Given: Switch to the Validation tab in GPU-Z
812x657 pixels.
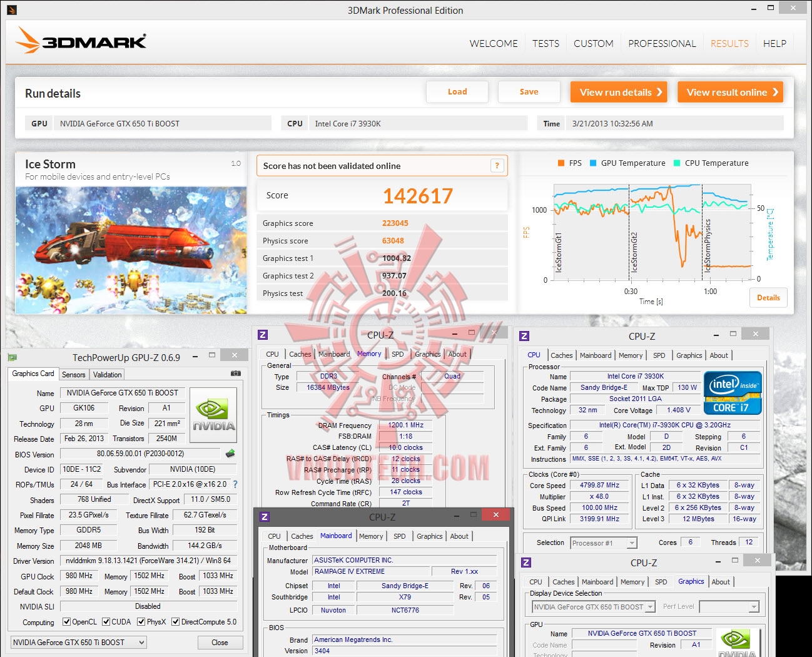Looking at the screenshot, I should point(108,375).
